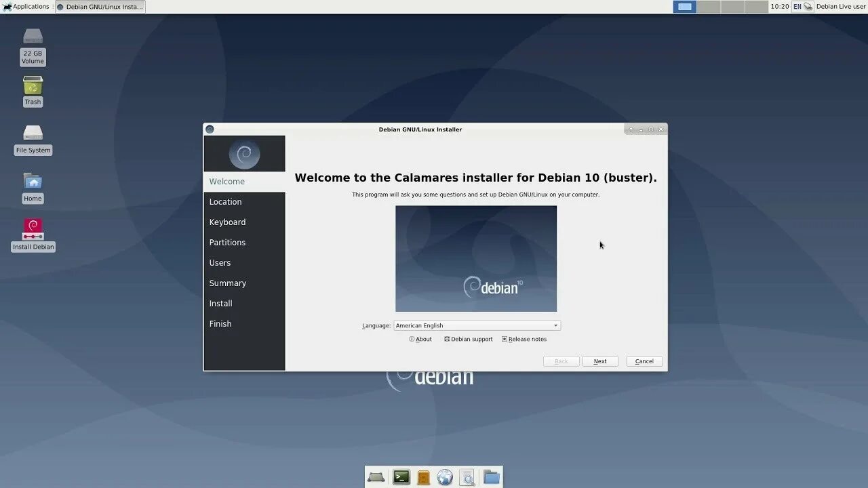Screen dimensions: 868x488
Task: Switch to the second workspace
Action: point(709,7)
